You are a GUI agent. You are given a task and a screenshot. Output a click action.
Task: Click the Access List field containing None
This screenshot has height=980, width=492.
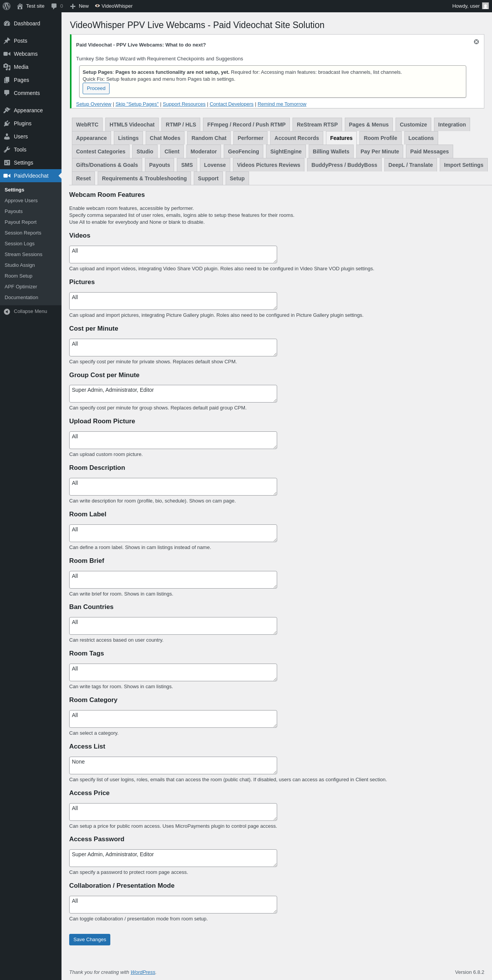[x=173, y=765]
